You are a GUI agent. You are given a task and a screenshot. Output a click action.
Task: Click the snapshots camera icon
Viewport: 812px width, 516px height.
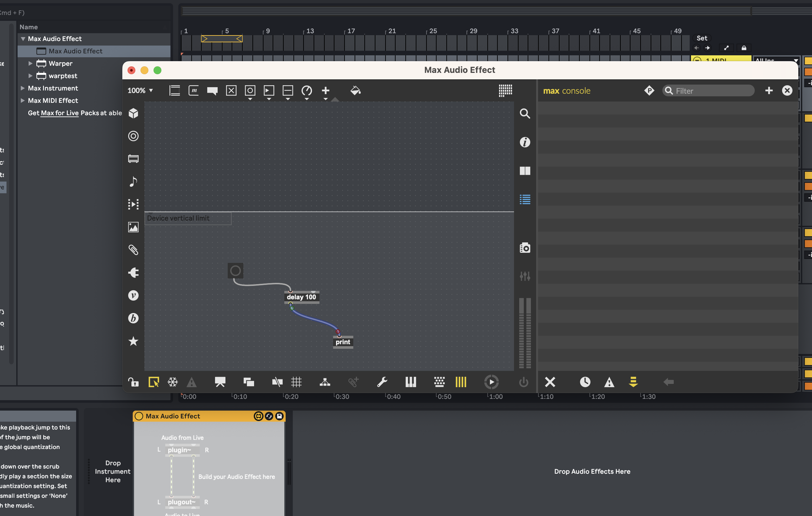tap(525, 248)
